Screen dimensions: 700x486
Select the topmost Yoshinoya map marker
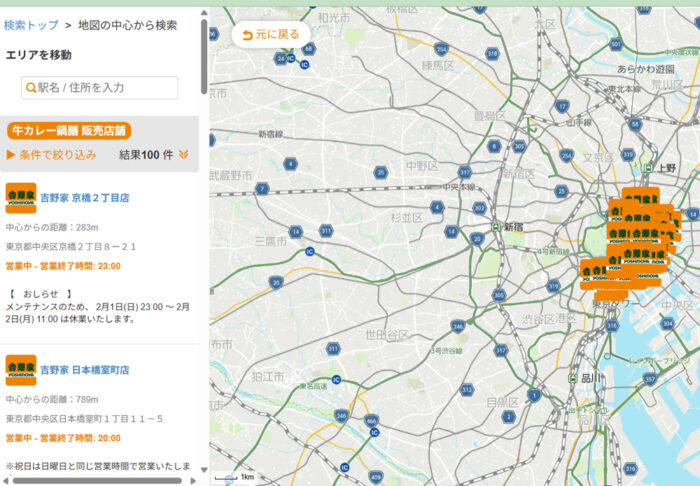click(640, 197)
